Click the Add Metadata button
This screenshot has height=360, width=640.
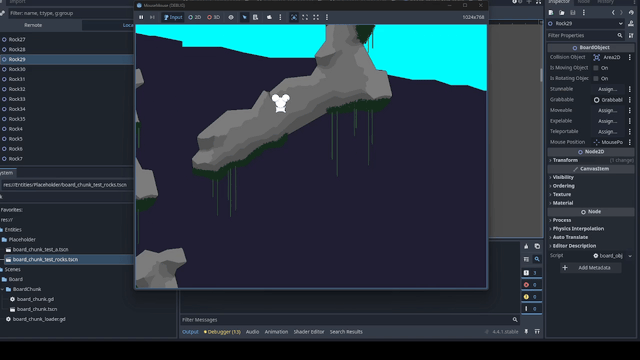591,268
